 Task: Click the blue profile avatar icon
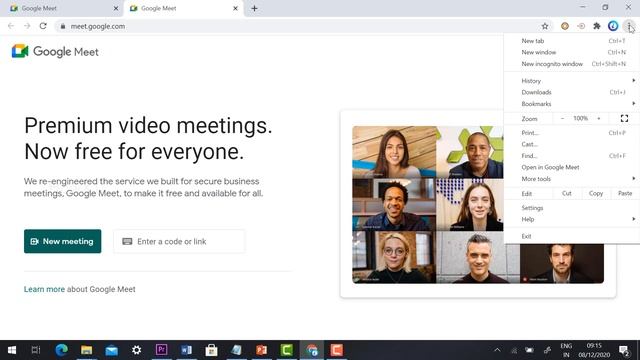(613, 26)
